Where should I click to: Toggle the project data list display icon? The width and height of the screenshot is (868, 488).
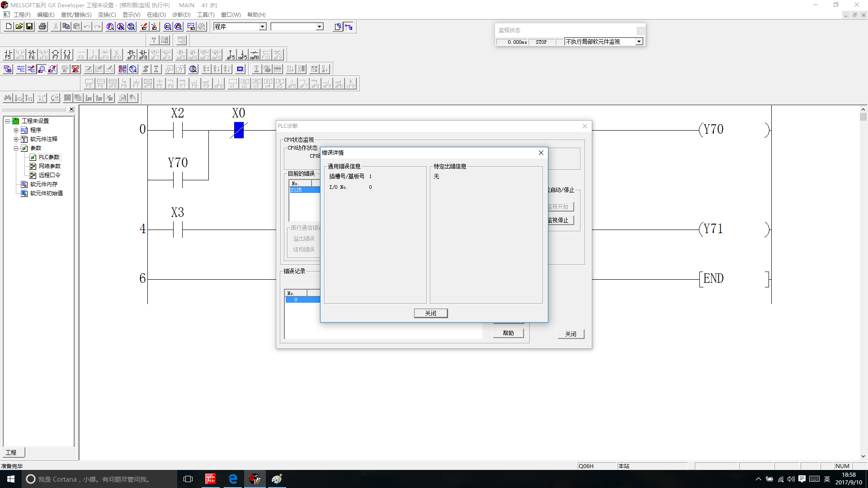[x=349, y=27]
